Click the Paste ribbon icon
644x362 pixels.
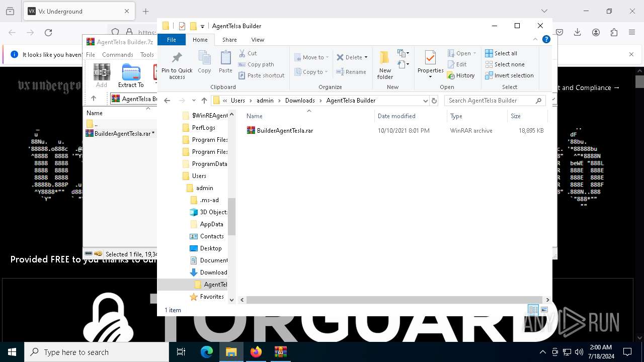pyautogui.click(x=225, y=63)
